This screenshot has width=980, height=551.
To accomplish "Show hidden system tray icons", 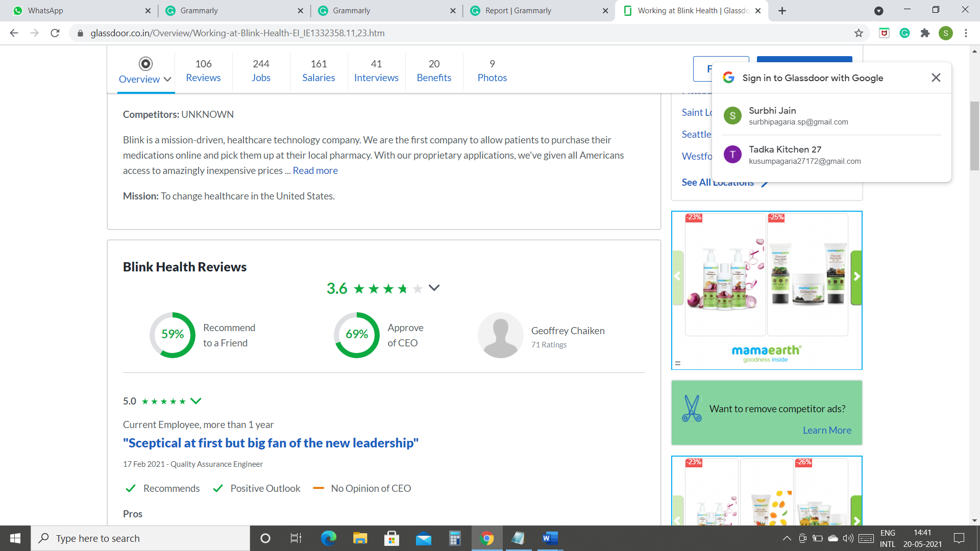I will 787,538.
